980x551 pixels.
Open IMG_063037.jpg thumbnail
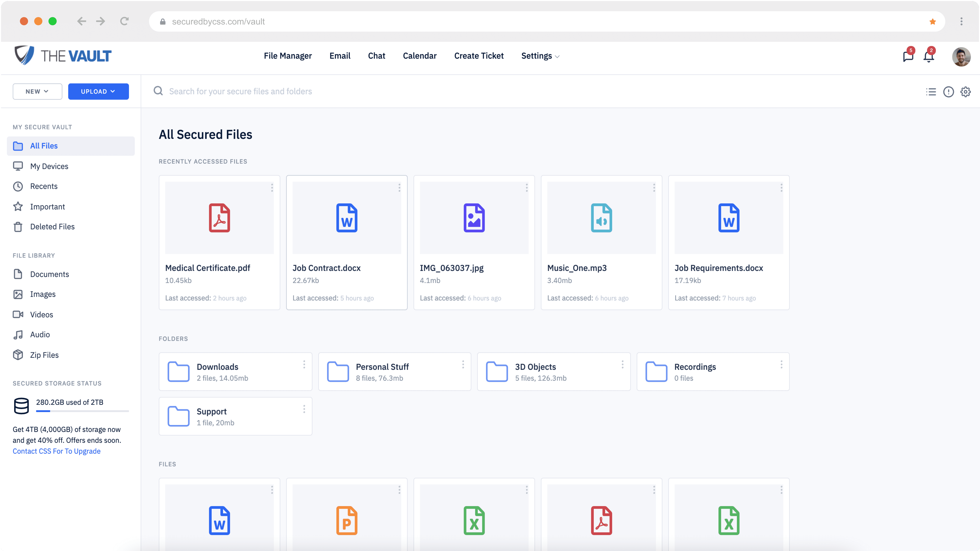474,218
